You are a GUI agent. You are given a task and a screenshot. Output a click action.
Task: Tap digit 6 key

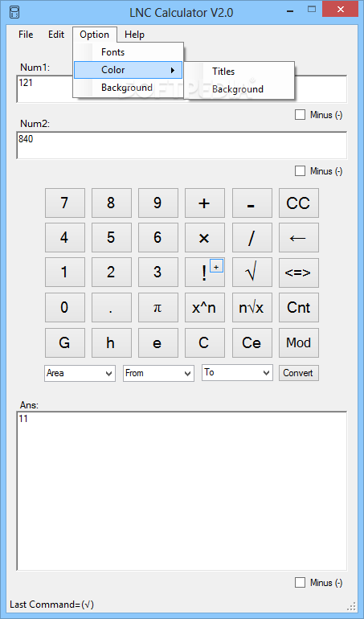coord(158,238)
